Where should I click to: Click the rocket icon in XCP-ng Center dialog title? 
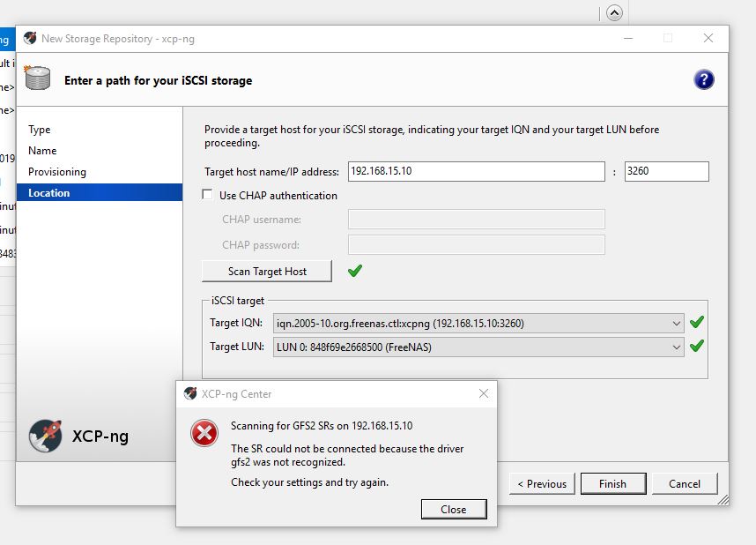(x=190, y=393)
